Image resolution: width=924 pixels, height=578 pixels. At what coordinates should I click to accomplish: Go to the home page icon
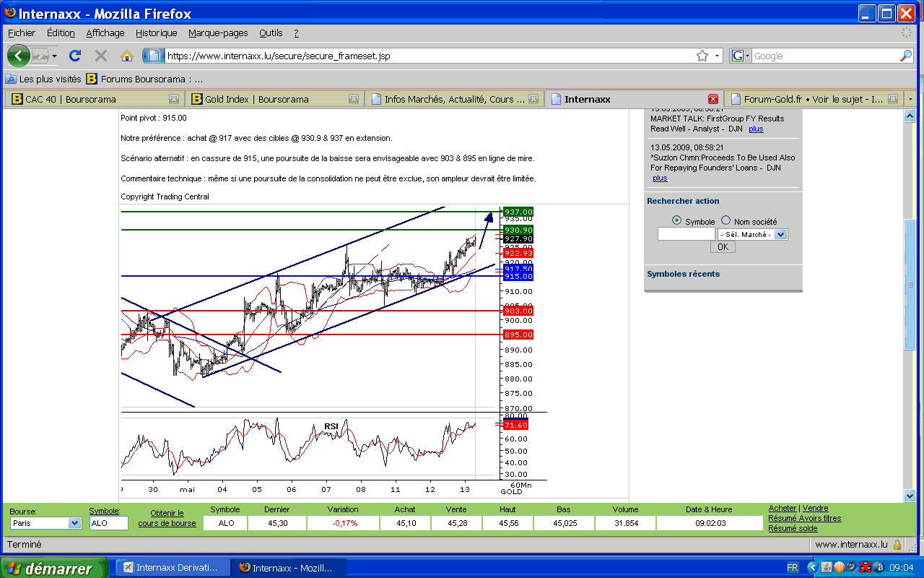pos(127,56)
